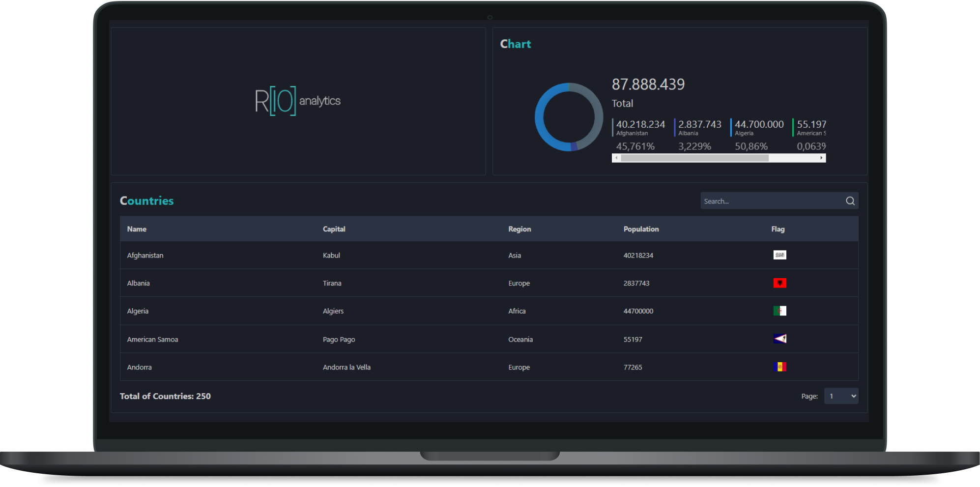Click the Pago Pago capital cell

tap(339, 340)
